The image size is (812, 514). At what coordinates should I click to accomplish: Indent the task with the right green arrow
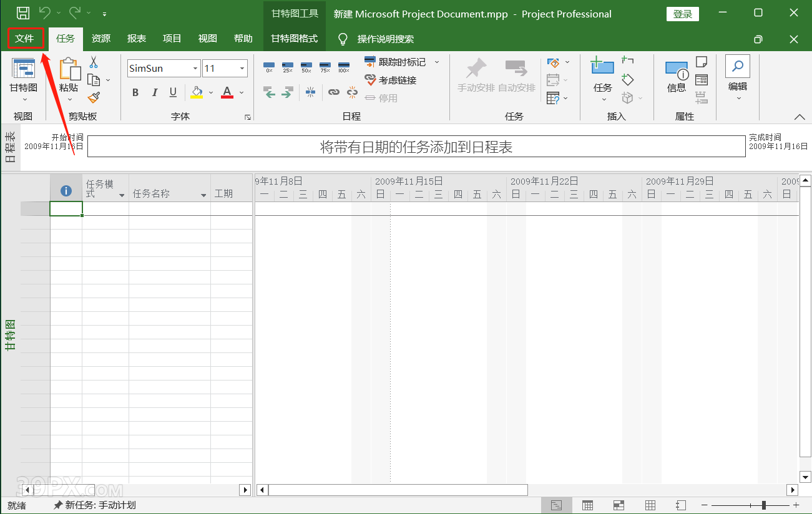tap(287, 93)
